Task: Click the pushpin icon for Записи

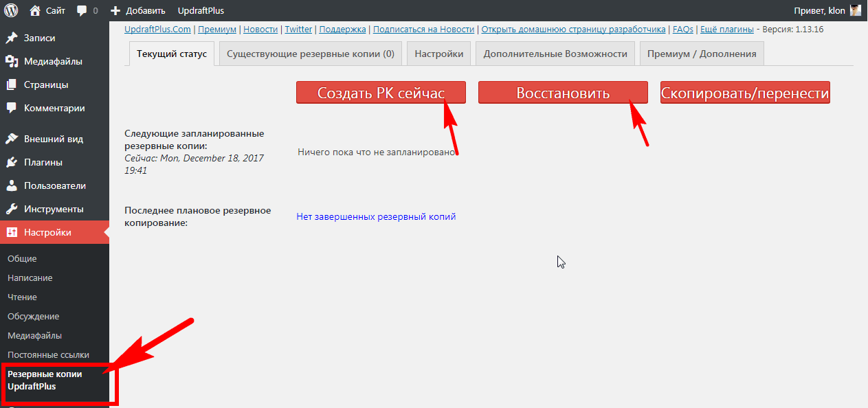Action: coord(12,38)
